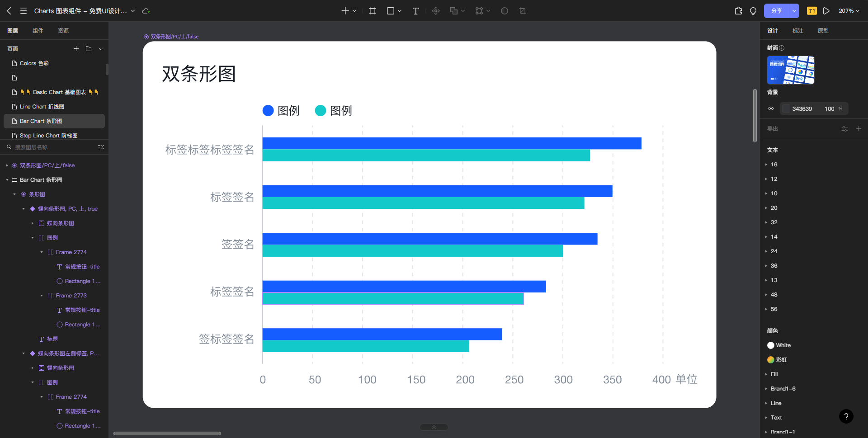Screen dimensions: 868x438
Task: Switch to the 组件 components tab
Action: click(x=38, y=31)
